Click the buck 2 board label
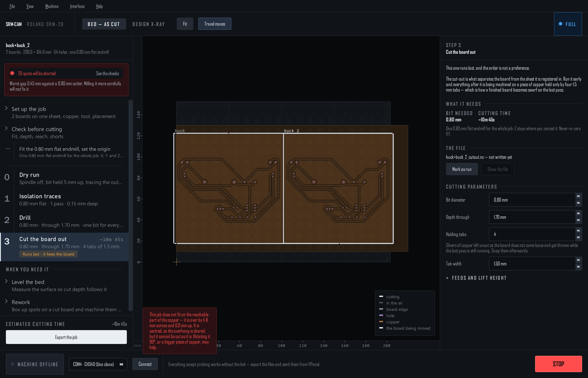Screen dimensions: 588x378 point(291,131)
